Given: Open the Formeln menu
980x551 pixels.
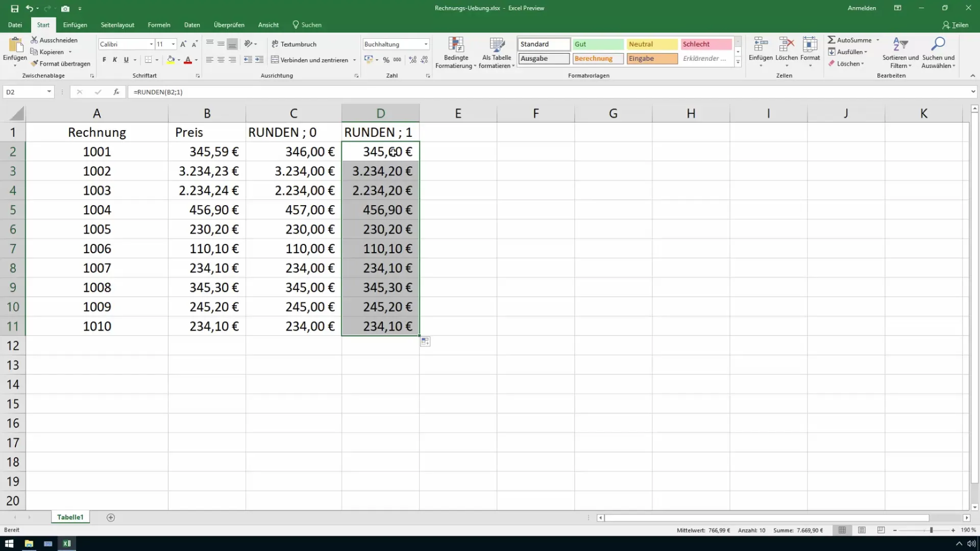Looking at the screenshot, I should pos(159,25).
